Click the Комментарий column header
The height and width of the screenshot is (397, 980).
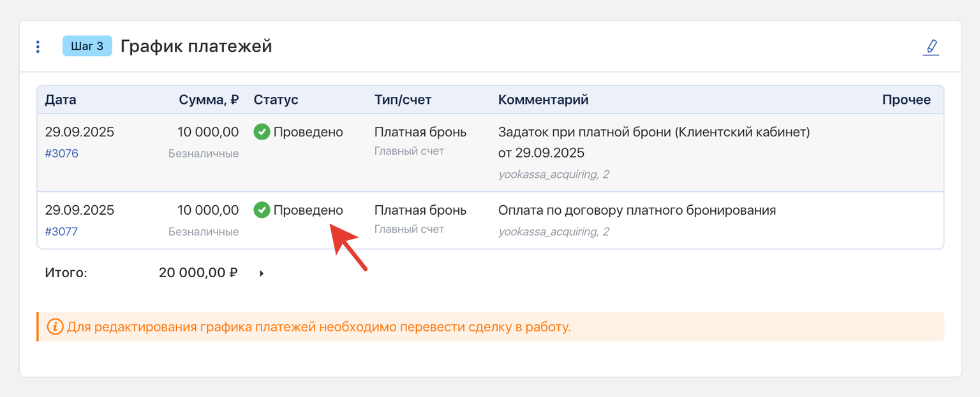point(543,99)
